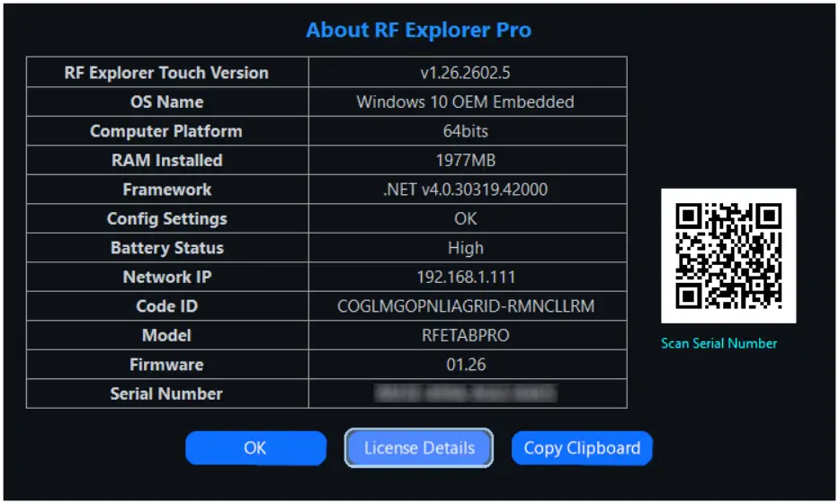Viewport: 839px width, 504px height.
Task: Select the .NET Framework version cell
Action: click(466, 190)
